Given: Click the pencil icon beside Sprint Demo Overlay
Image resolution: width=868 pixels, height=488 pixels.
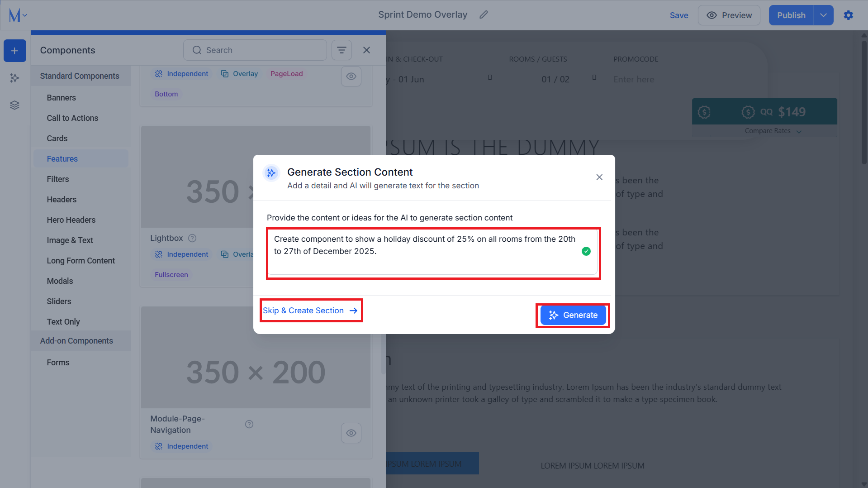Looking at the screenshot, I should click(x=484, y=15).
